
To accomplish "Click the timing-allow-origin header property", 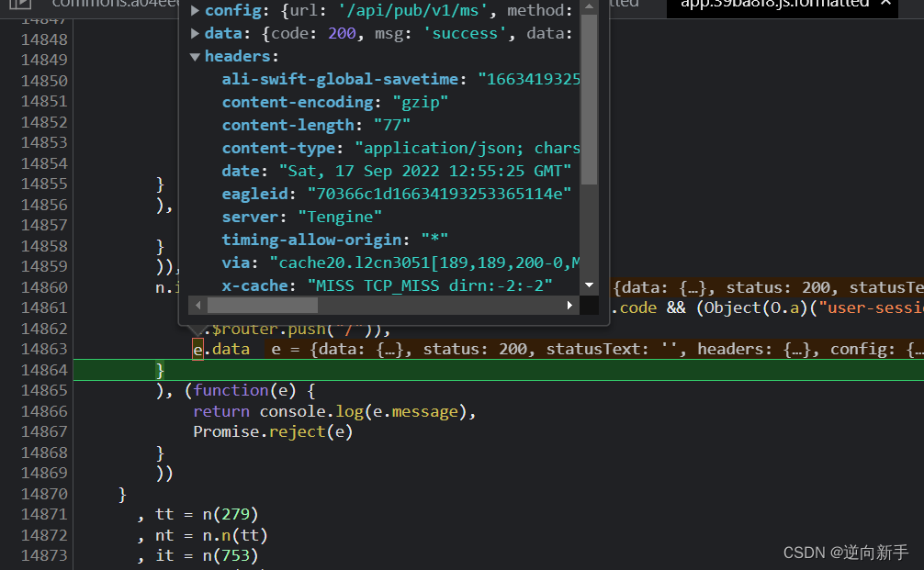I will click(x=311, y=240).
